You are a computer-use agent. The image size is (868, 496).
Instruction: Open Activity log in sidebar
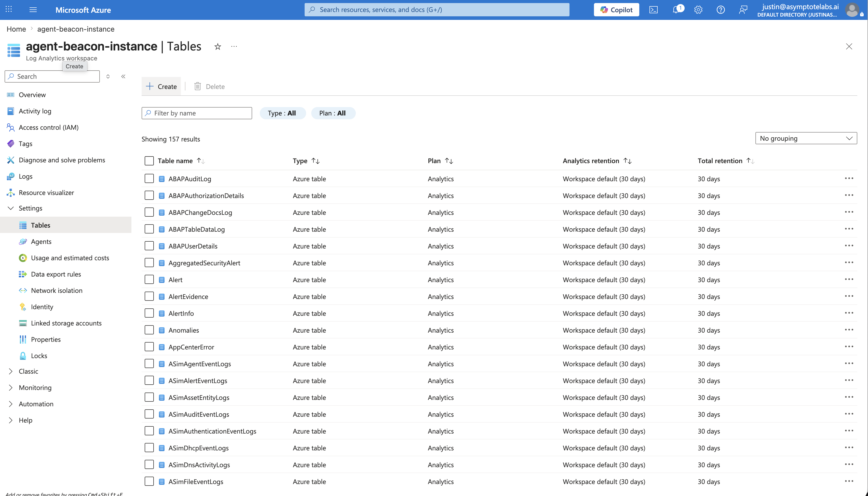point(35,111)
